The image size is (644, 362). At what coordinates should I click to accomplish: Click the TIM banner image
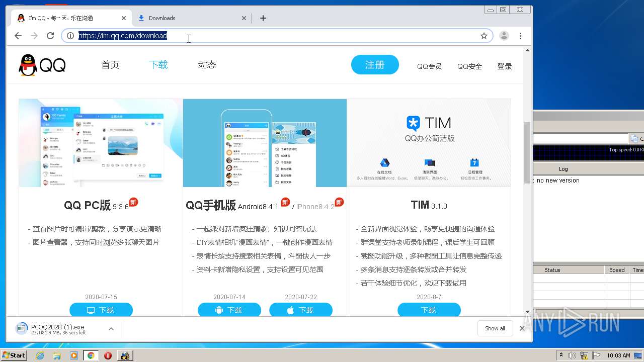pos(429,143)
